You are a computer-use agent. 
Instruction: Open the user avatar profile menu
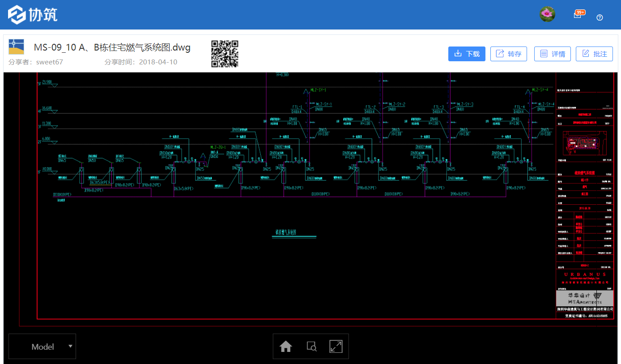tap(547, 14)
